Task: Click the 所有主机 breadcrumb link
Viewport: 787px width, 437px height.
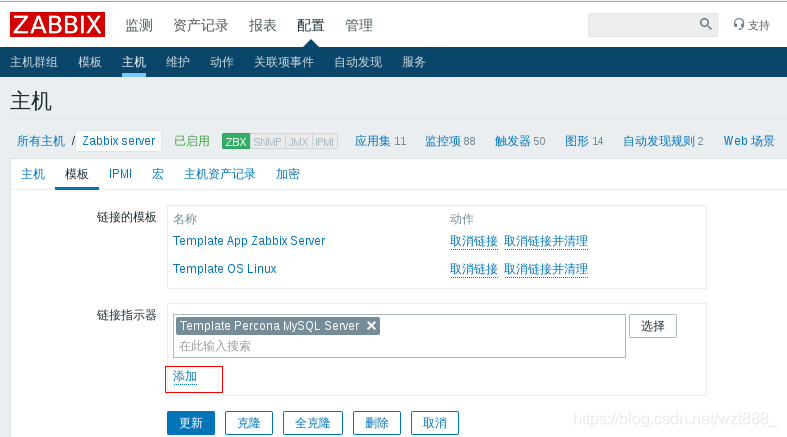Action: (x=41, y=141)
